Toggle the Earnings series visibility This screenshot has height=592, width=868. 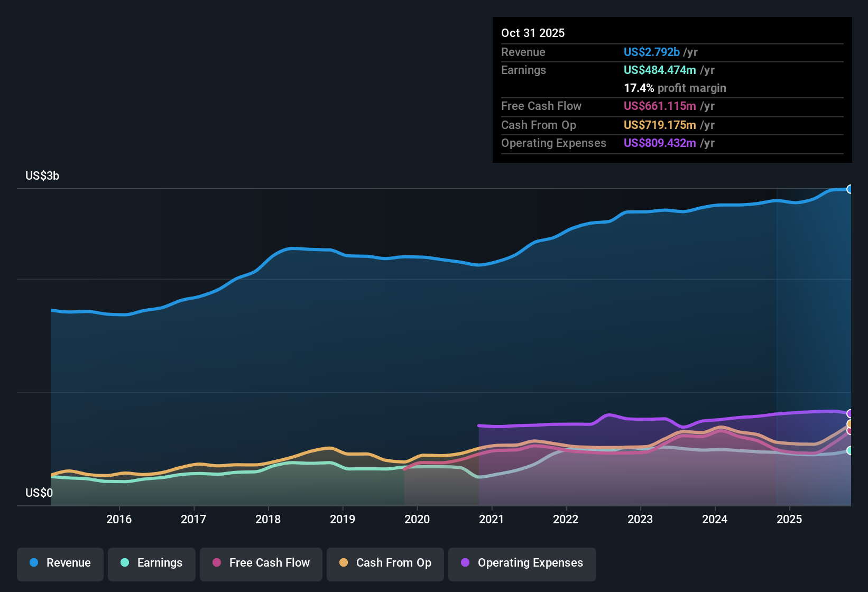152,563
